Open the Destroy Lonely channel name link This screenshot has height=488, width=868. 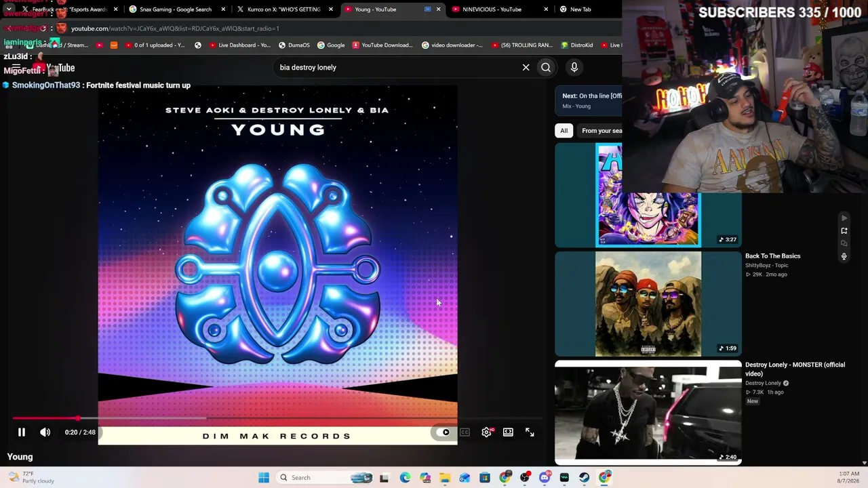click(x=763, y=383)
